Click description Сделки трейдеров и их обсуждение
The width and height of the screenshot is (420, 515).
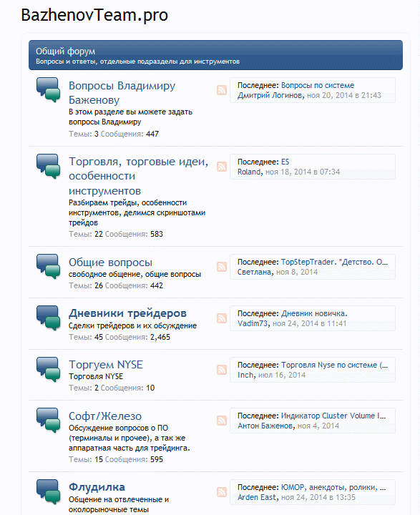pos(133,326)
